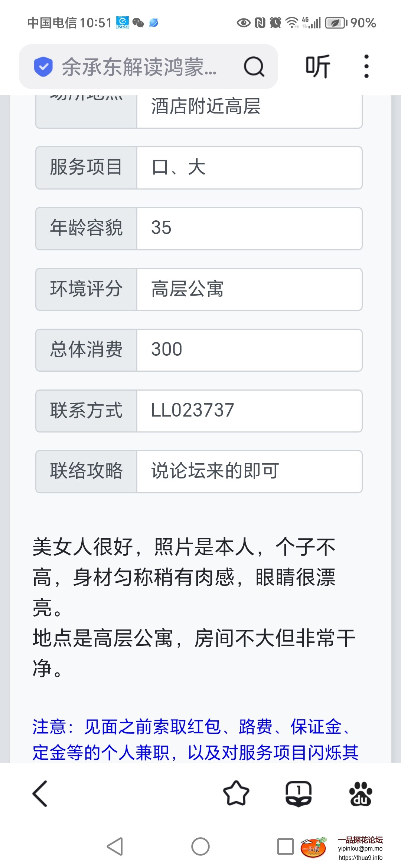Tap the 联络攻略 value cell
This screenshot has width=401, height=868.
click(x=249, y=471)
